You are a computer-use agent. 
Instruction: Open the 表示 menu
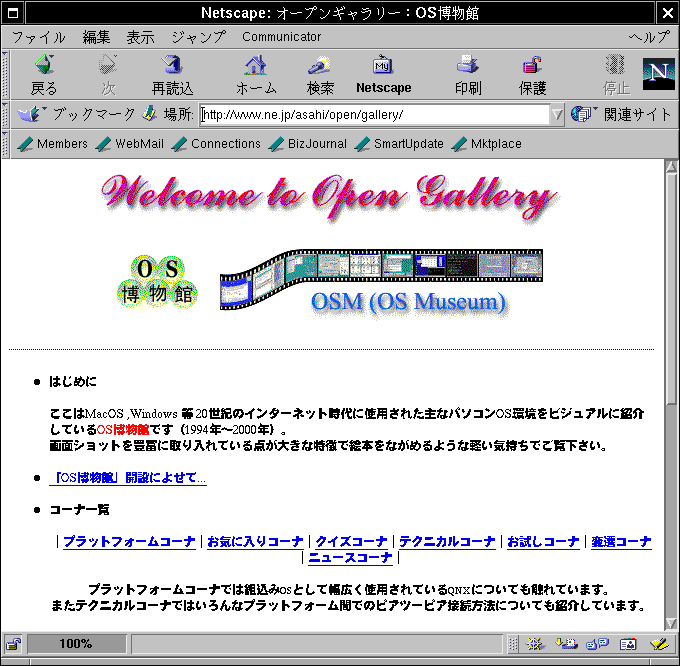[x=140, y=37]
